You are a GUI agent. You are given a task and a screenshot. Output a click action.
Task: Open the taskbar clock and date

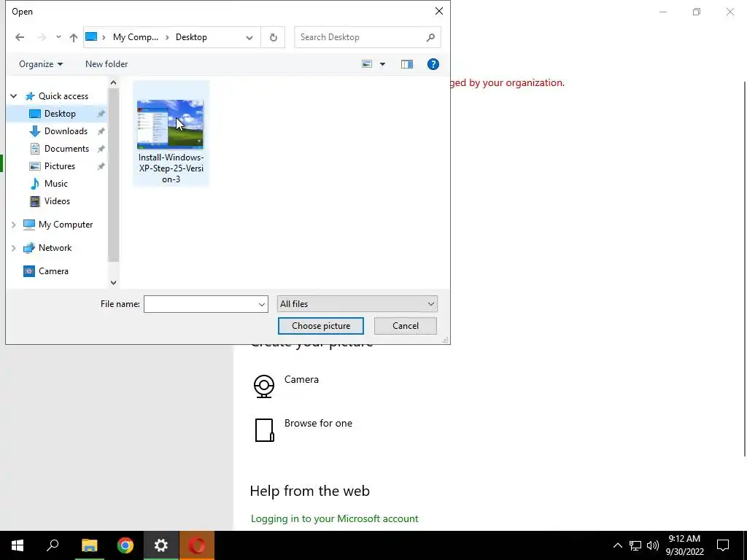(684, 545)
